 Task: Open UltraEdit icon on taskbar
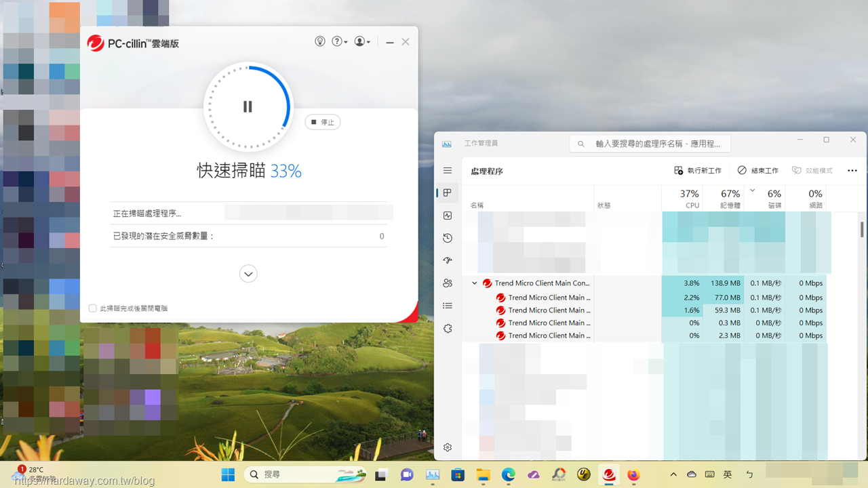[x=584, y=474]
